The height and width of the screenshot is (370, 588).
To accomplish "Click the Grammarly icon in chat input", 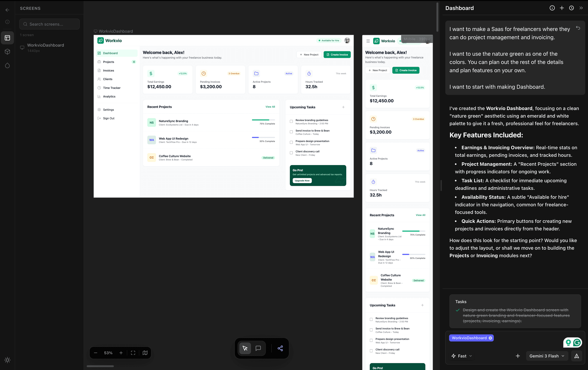I will click(577, 343).
